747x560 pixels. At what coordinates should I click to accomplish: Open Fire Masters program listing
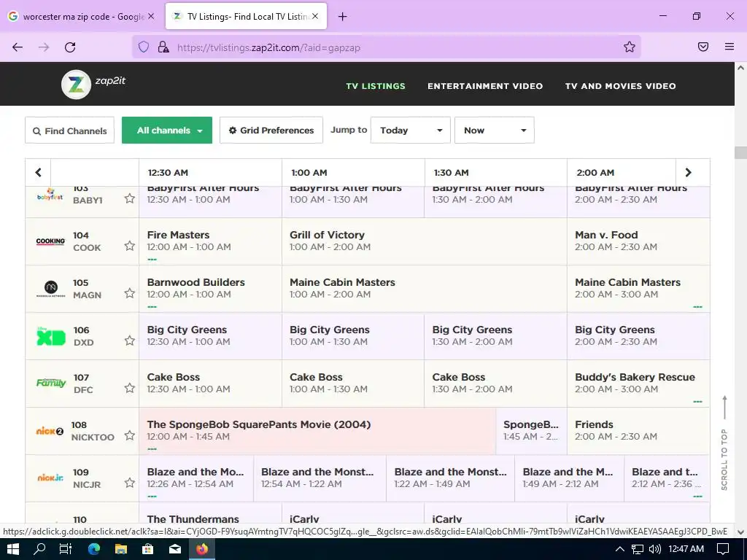click(210, 241)
